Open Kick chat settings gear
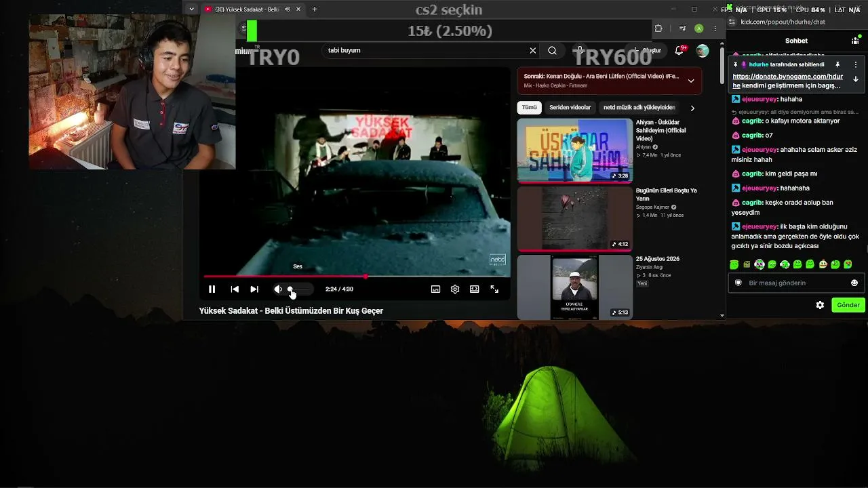Viewport: 868px width, 488px height. point(820,305)
